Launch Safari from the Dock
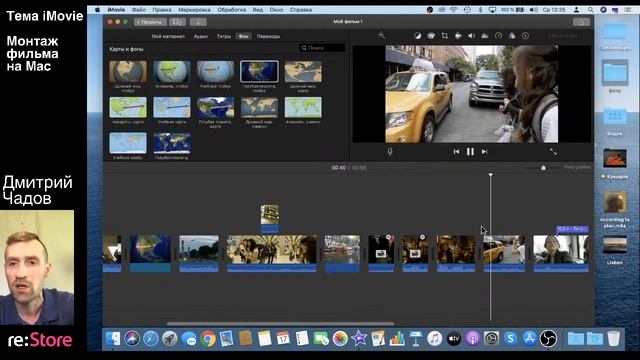This screenshot has width=640, height=360. click(151, 339)
